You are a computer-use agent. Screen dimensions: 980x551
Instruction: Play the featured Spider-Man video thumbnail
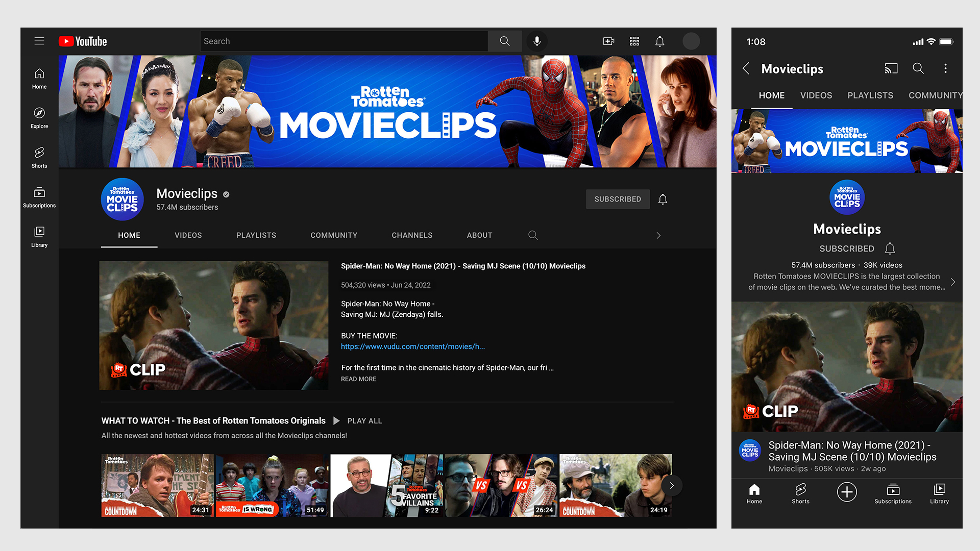(214, 326)
